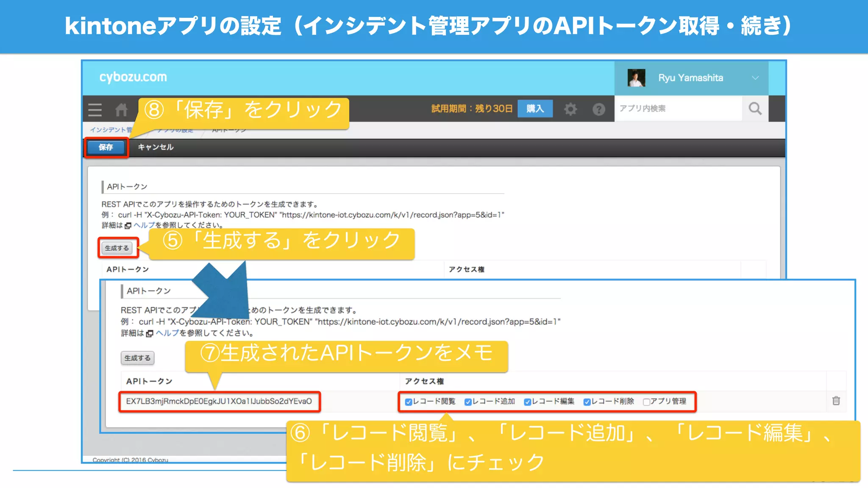The image size is (868, 488).
Task: Click the 保存 save button
Action: coord(106,147)
